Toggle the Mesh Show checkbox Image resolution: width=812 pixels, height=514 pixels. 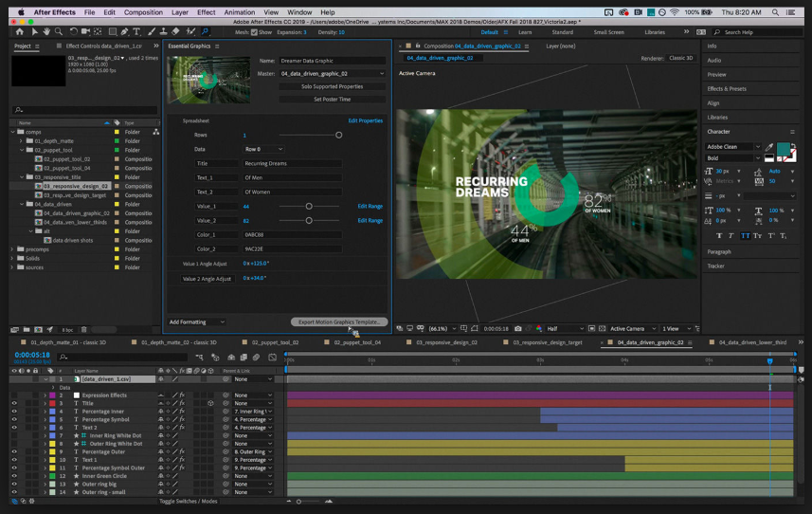pyautogui.click(x=254, y=32)
